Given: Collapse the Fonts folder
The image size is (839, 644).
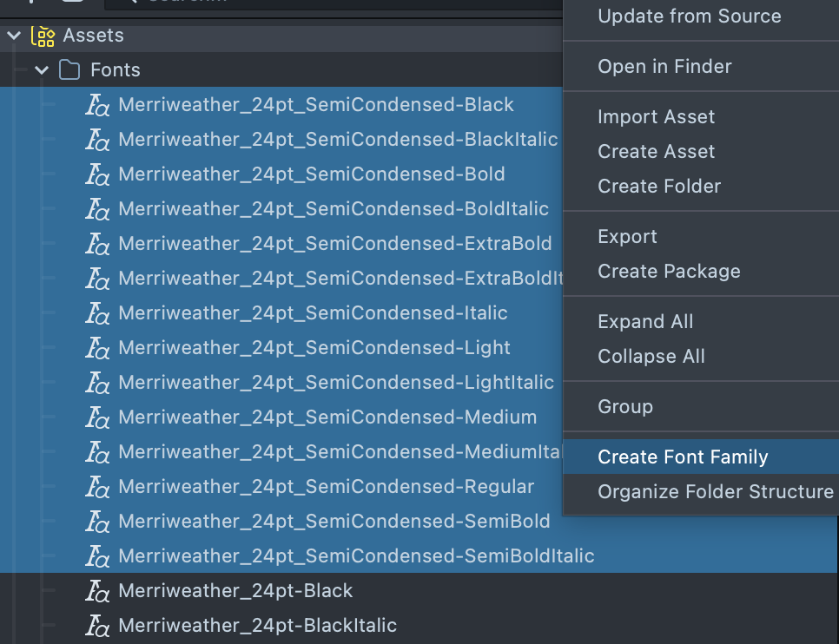Looking at the screenshot, I should [41, 70].
